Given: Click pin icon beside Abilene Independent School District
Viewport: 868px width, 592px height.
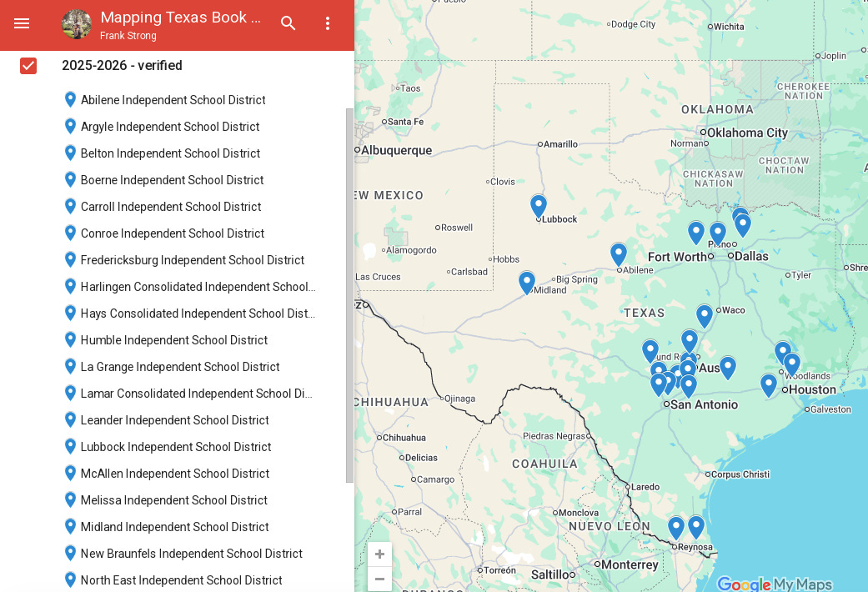Looking at the screenshot, I should [x=70, y=100].
